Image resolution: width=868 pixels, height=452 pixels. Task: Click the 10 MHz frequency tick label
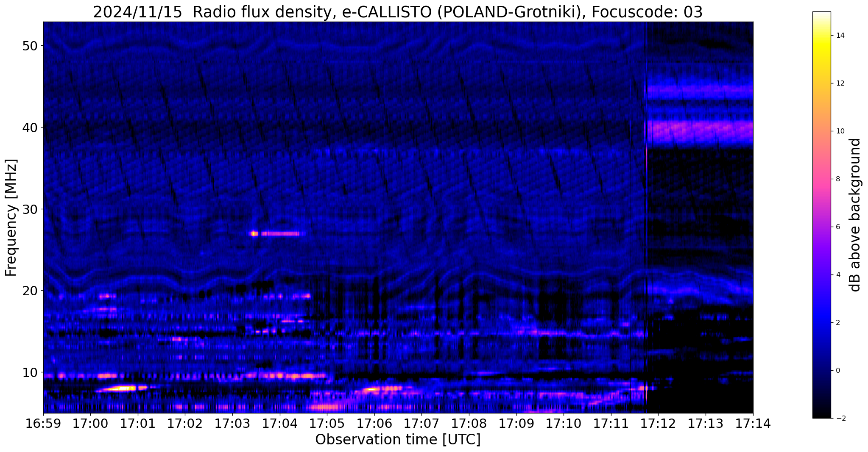pos(30,372)
